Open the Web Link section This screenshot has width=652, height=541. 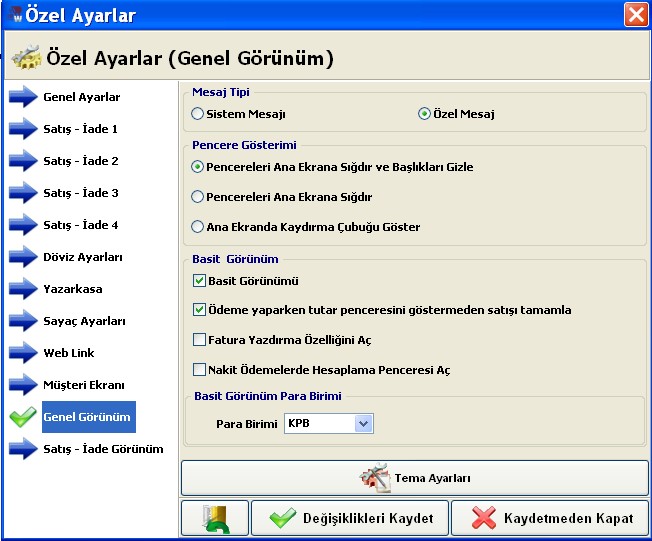click(69, 353)
